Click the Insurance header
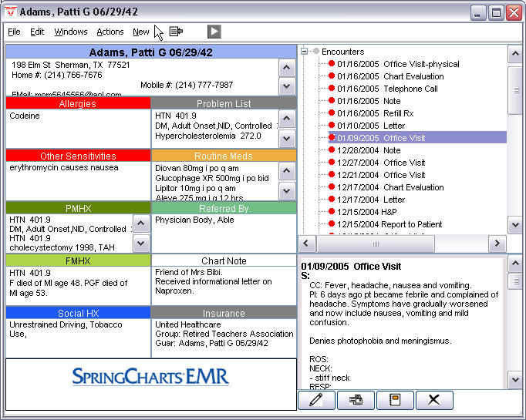Image resolution: width=526 pixels, height=420 pixels. [224, 313]
